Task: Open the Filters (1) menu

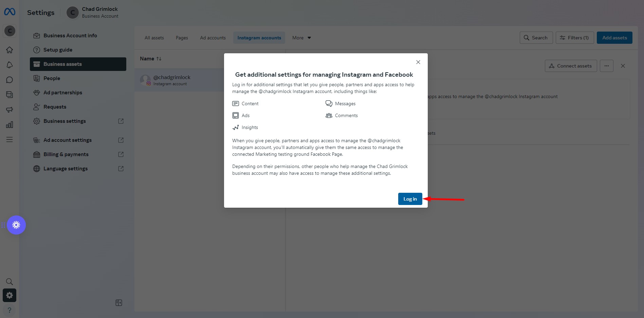Action: [575, 38]
